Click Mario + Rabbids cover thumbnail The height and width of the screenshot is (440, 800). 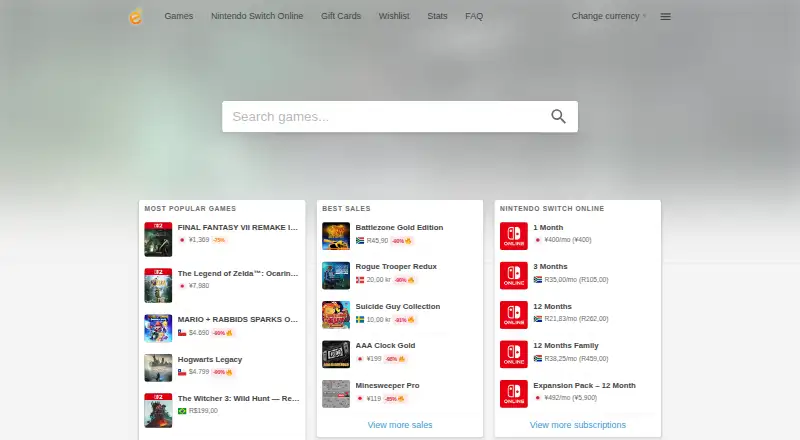tap(158, 328)
